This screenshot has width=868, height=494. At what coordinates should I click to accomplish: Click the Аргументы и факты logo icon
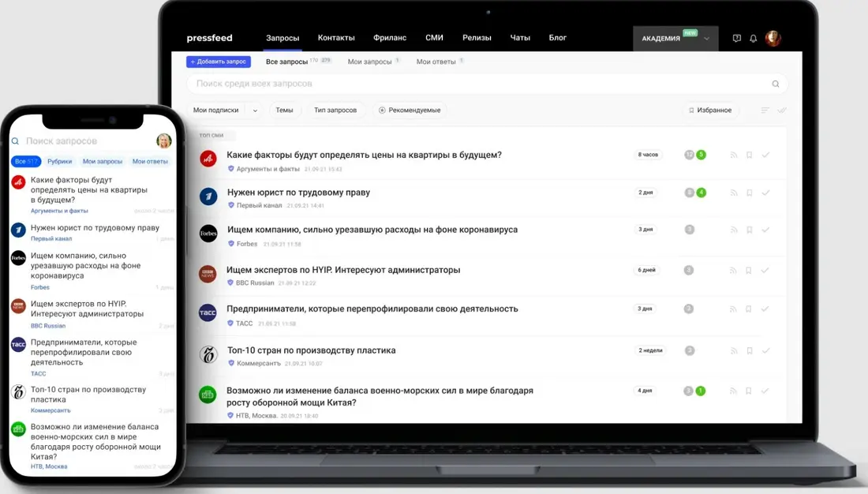tap(208, 159)
